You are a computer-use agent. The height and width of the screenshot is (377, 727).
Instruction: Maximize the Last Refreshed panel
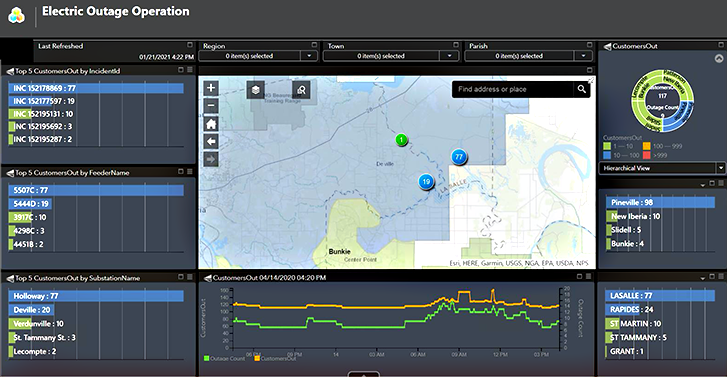(190, 45)
